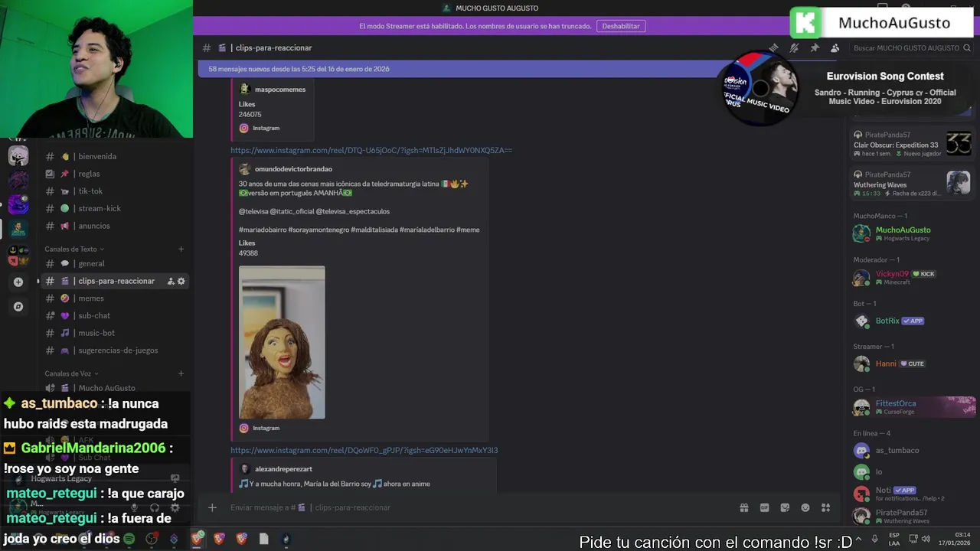Viewport: 980px width, 551px height.
Task: Click the alexandreperezart author name
Action: point(283,469)
